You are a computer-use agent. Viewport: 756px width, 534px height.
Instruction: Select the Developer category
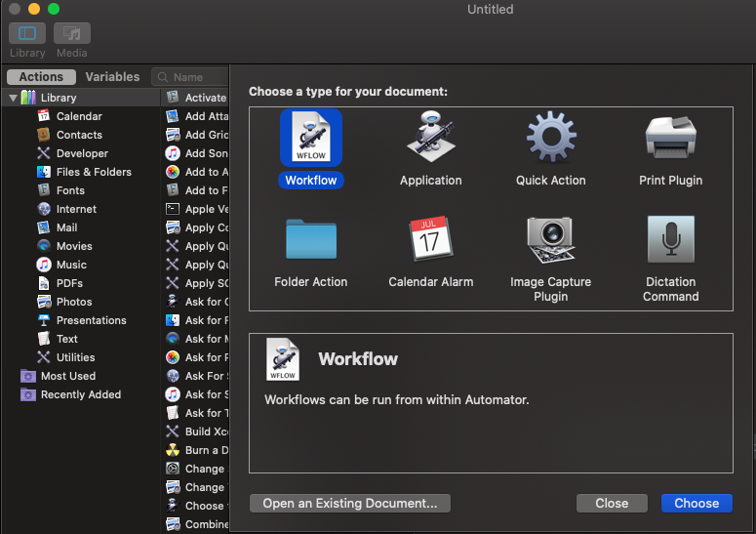pos(80,153)
